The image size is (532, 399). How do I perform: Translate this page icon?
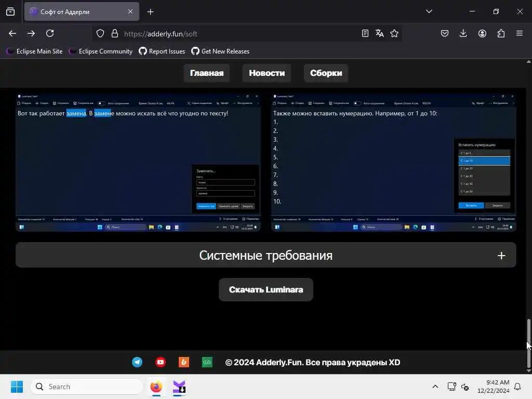click(x=380, y=33)
